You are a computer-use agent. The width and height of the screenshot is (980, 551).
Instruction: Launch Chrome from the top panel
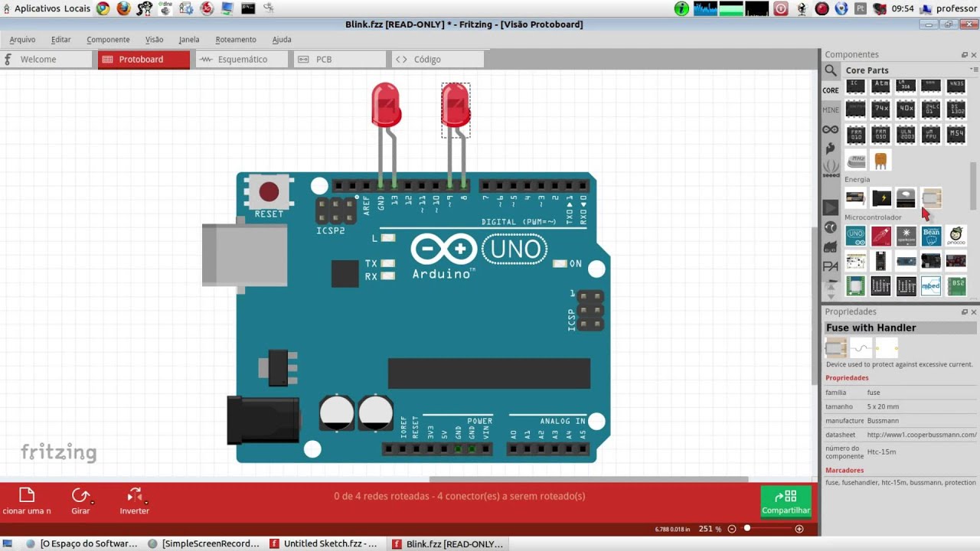click(103, 8)
